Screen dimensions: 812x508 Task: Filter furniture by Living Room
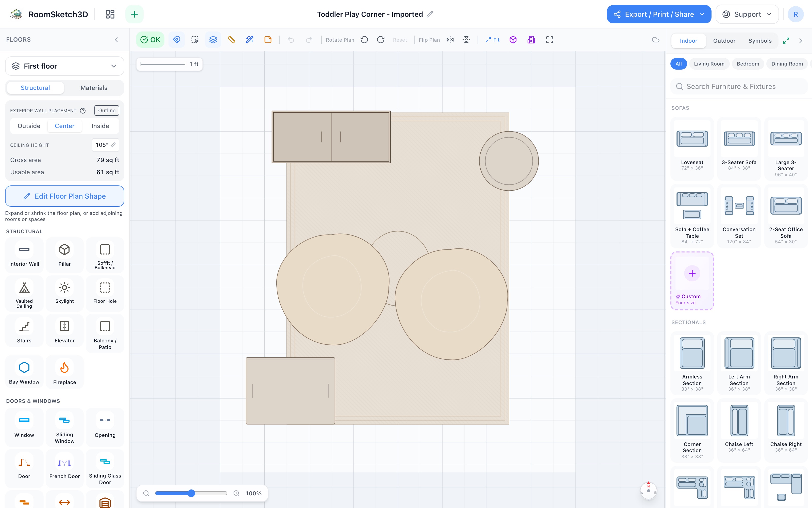coord(709,64)
